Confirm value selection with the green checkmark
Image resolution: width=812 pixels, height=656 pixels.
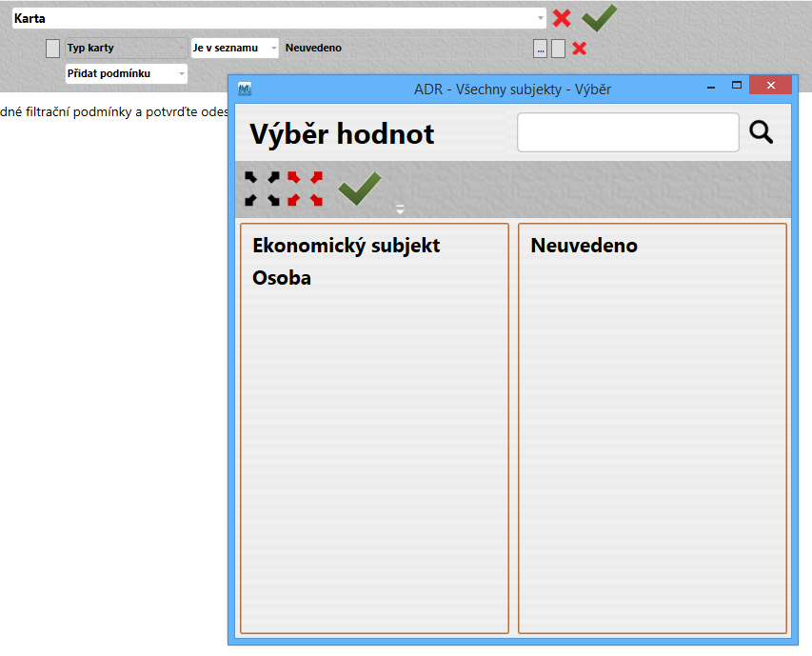point(360,189)
